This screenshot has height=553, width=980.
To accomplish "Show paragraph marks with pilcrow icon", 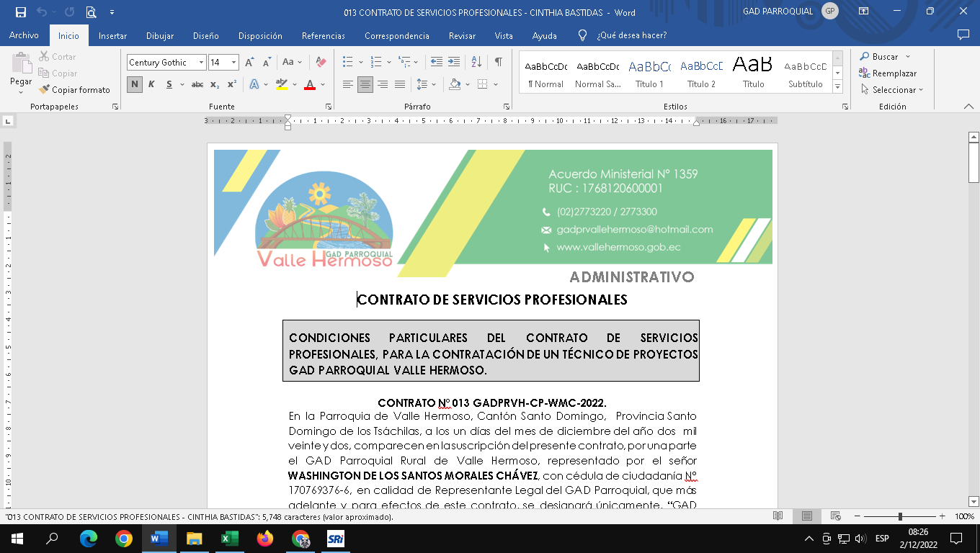I will tap(498, 62).
